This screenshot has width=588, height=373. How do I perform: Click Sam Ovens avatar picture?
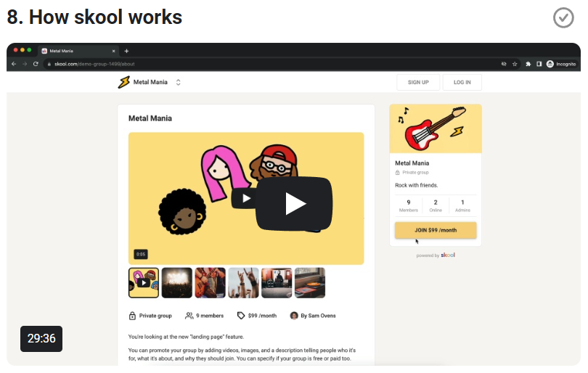pyautogui.click(x=294, y=316)
